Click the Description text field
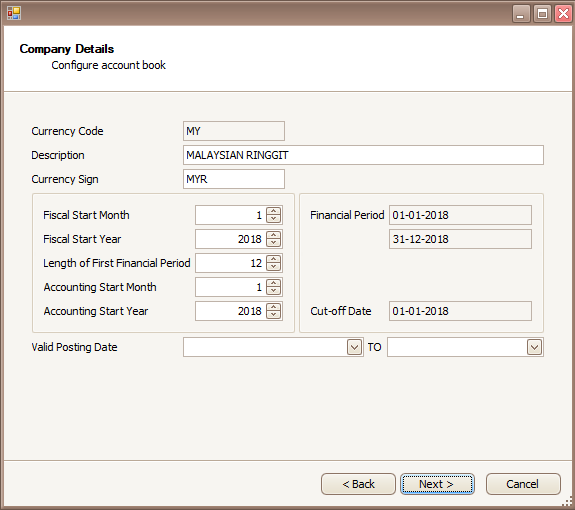575x510 pixels. [363, 155]
